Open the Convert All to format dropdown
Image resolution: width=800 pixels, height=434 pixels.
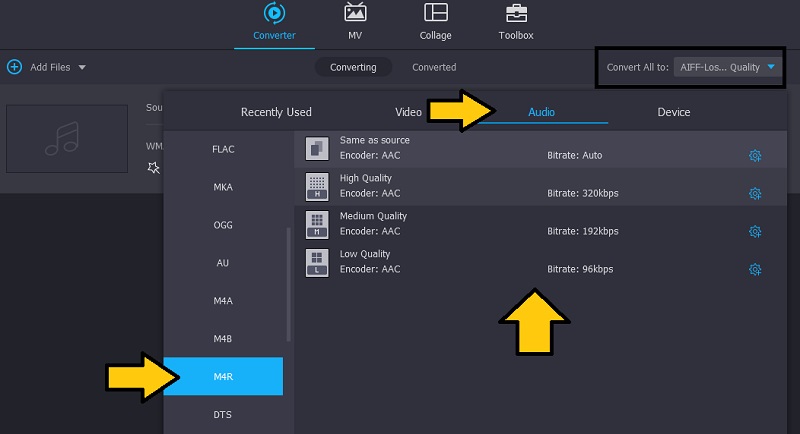723,67
